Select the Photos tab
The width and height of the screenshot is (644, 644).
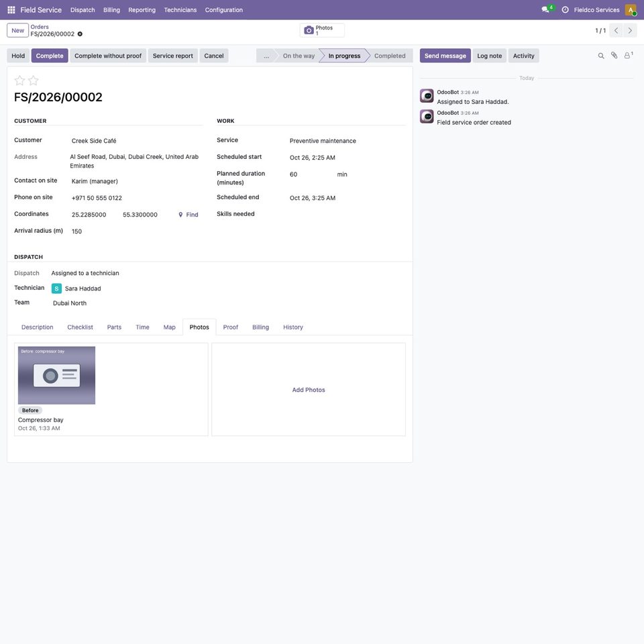click(199, 327)
